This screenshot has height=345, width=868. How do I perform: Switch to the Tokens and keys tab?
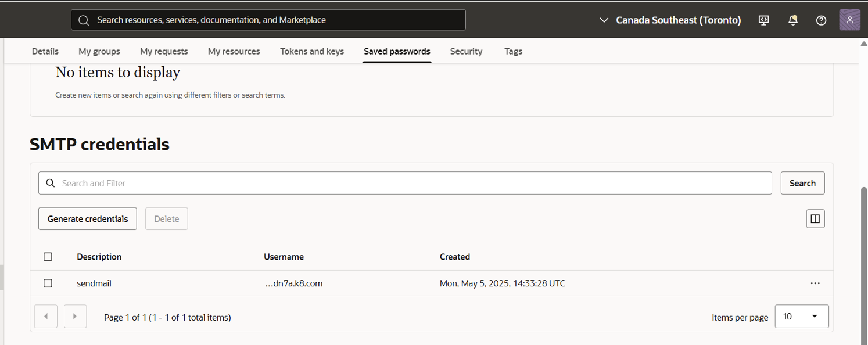tap(311, 51)
